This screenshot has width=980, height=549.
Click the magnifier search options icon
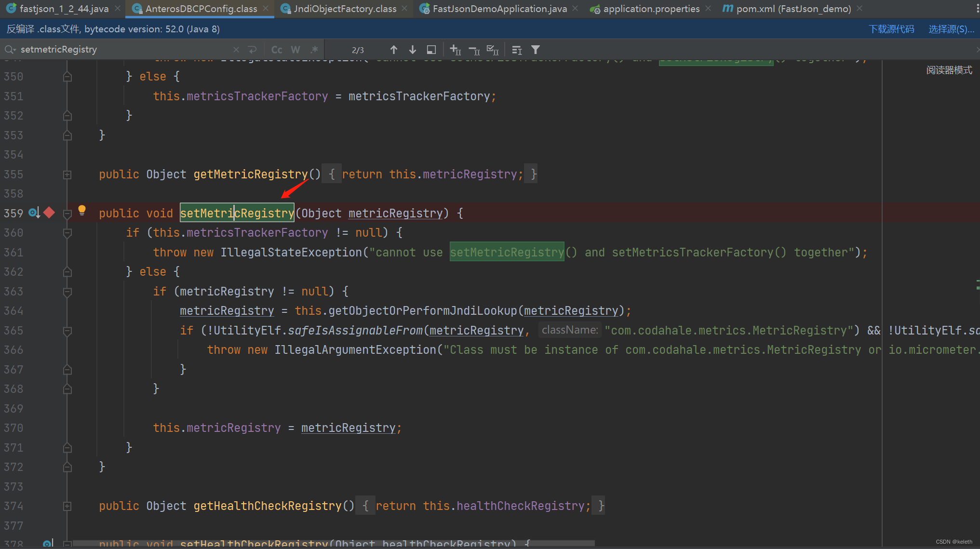(10, 49)
